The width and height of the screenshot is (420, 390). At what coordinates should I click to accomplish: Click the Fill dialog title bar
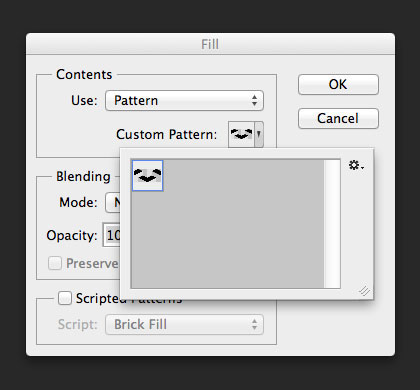210,44
